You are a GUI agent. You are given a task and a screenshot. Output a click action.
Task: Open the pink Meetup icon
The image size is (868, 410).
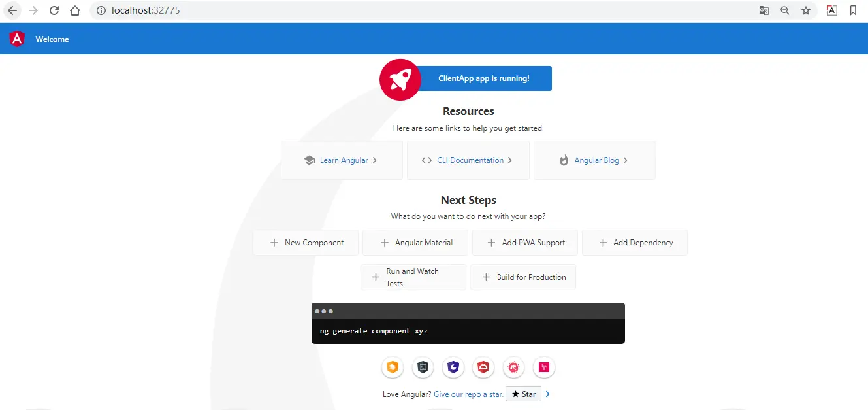point(514,368)
